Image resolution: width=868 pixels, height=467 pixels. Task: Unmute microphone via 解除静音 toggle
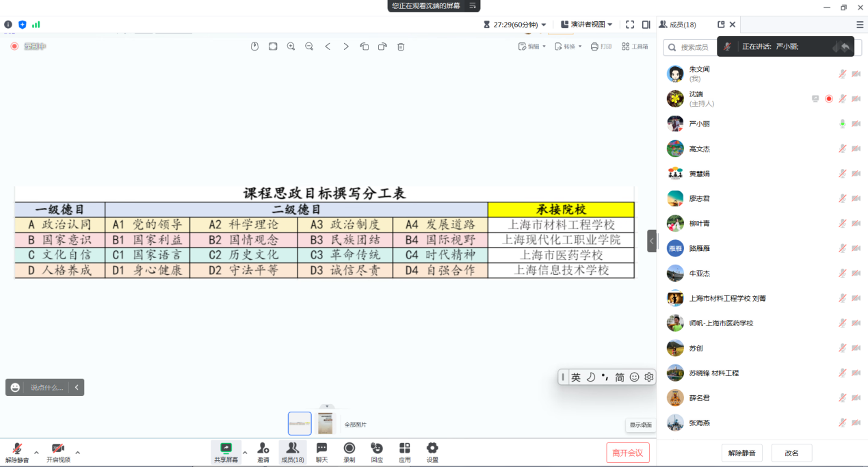pos(17,451)
